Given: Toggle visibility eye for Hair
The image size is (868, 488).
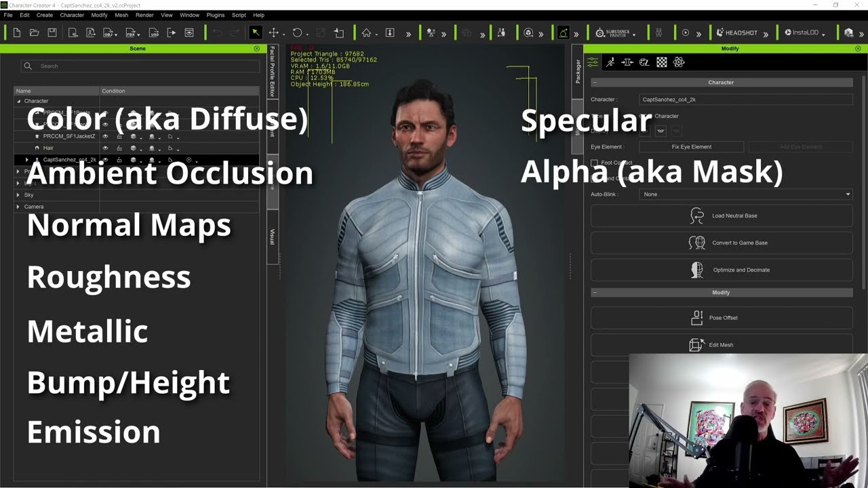Looking at the screenshot, I should (105, 148).
